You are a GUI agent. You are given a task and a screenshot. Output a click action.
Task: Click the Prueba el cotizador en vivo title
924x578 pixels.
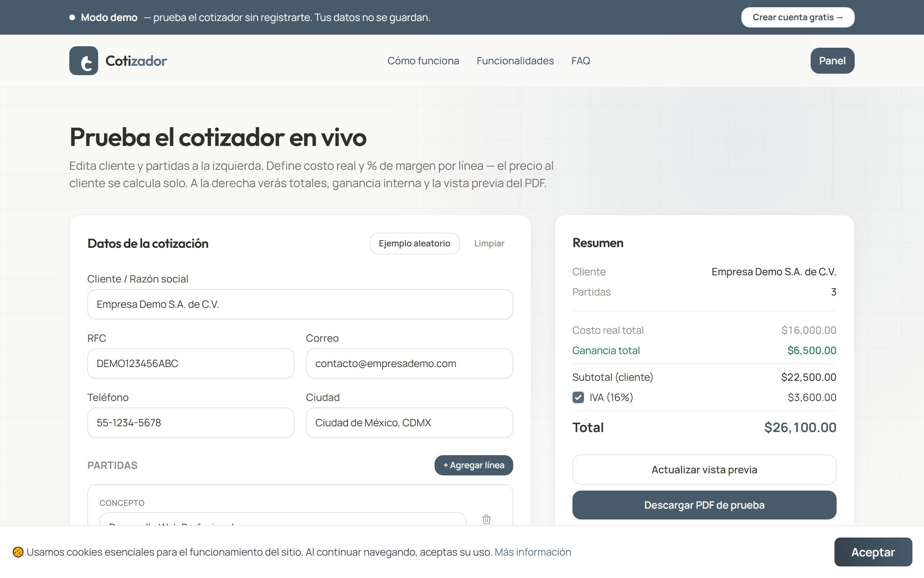point(218,137)
